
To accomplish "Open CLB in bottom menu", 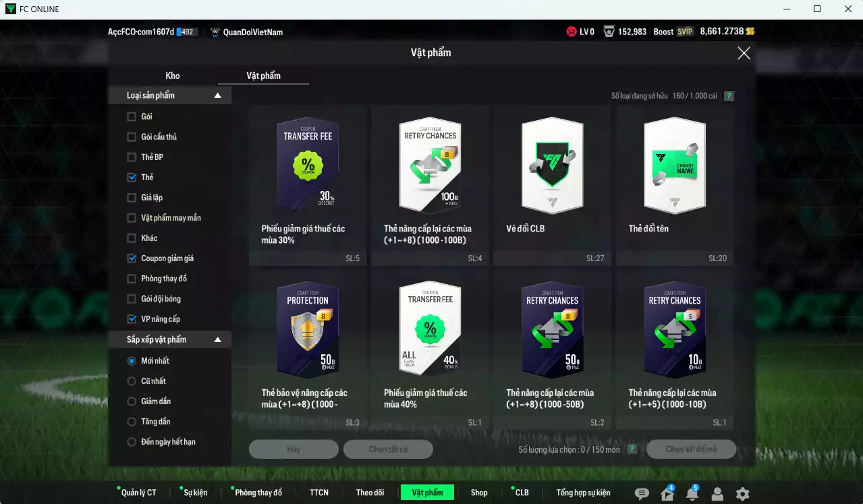I will pyautogui.click(x=522, y=493).
